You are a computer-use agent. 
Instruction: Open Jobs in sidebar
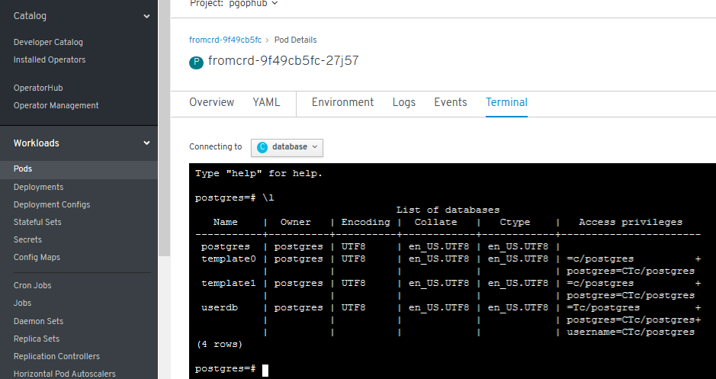(x=22, y=303)
